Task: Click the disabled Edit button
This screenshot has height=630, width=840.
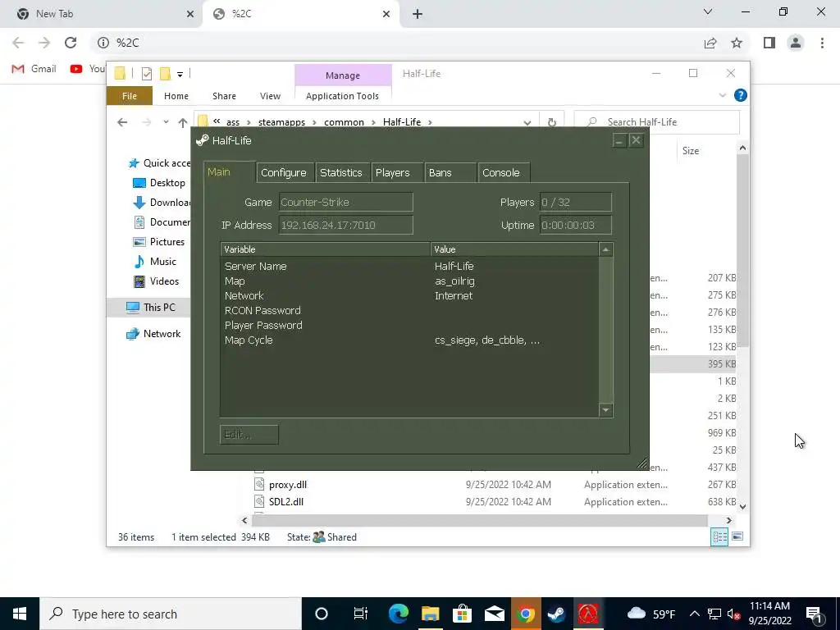Action: tap(249, 435)
